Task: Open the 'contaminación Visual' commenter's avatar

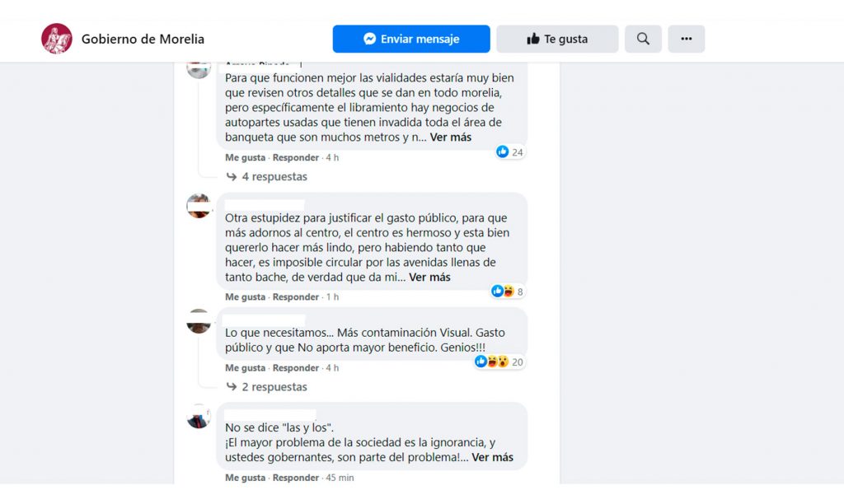Action: [199, 321]
